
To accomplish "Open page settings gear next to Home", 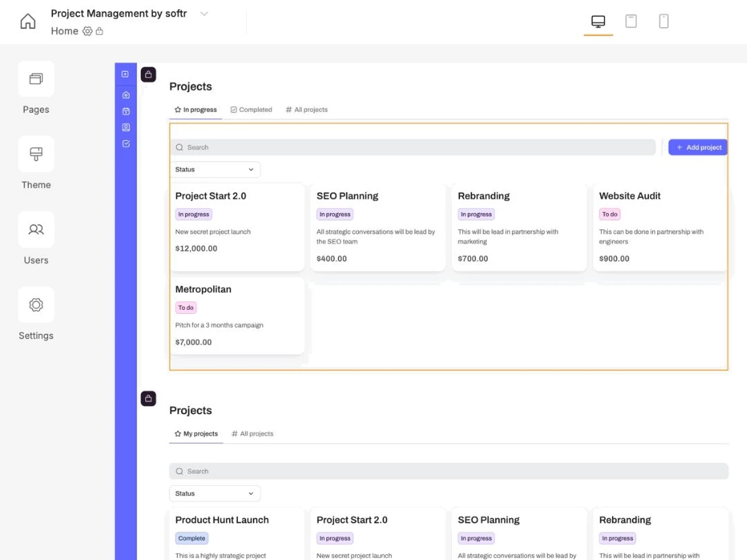I will (87, 31).
